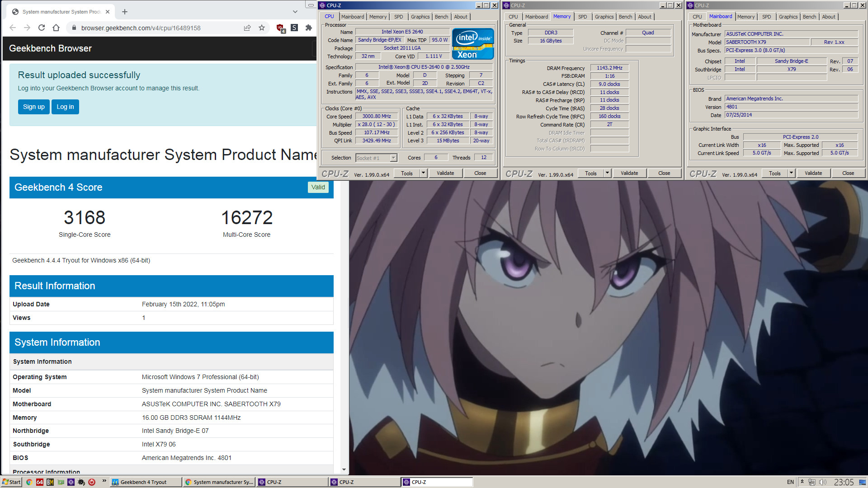The width and height of the screenshot is (868, 488).
Task: Open Bench tab in first CPU-Z window
Action: [x=441, y=17]
